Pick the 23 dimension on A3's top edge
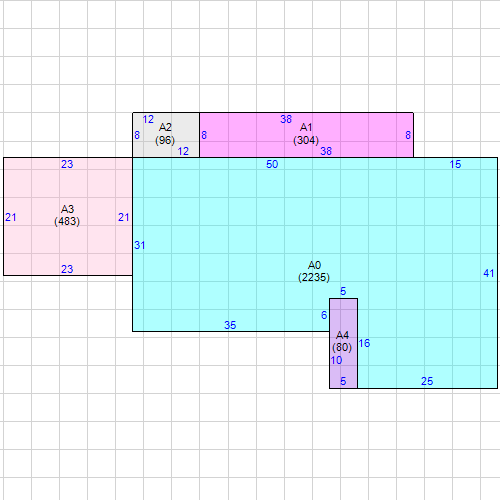The height and width of the screenshot is (500, 500). click(x=67, y=164)
